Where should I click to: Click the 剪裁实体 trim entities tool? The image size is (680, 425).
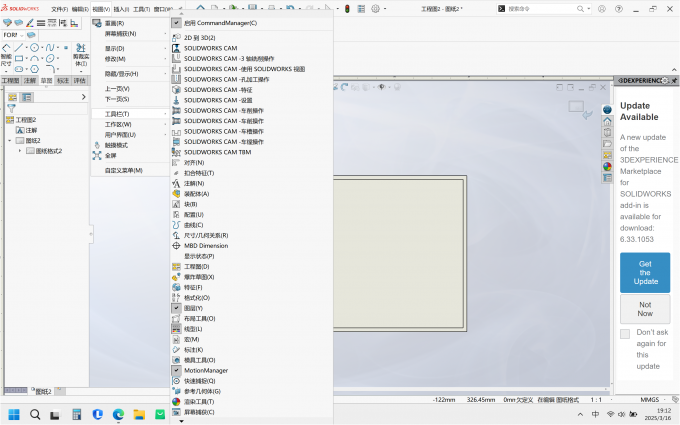tap(81, 55)
